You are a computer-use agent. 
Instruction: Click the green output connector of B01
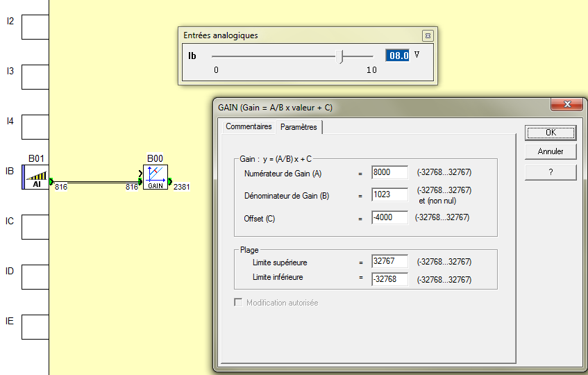pyautogui.click(x=51, y=183)
